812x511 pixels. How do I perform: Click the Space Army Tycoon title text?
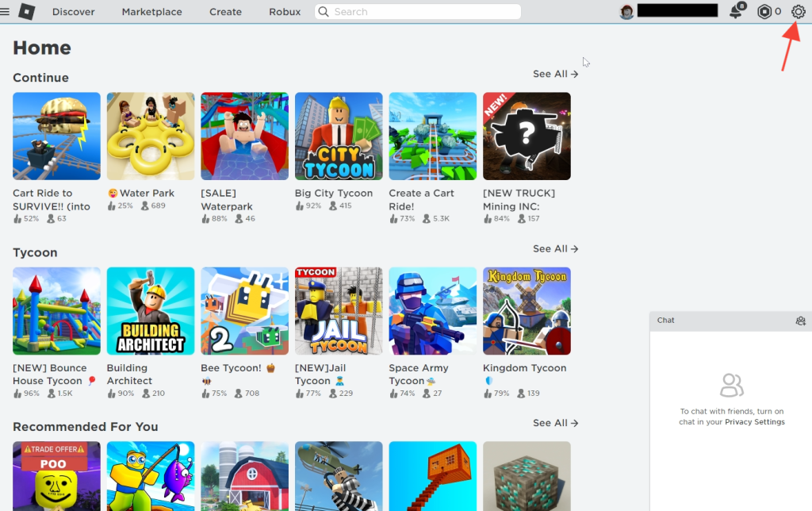(419, 375)
